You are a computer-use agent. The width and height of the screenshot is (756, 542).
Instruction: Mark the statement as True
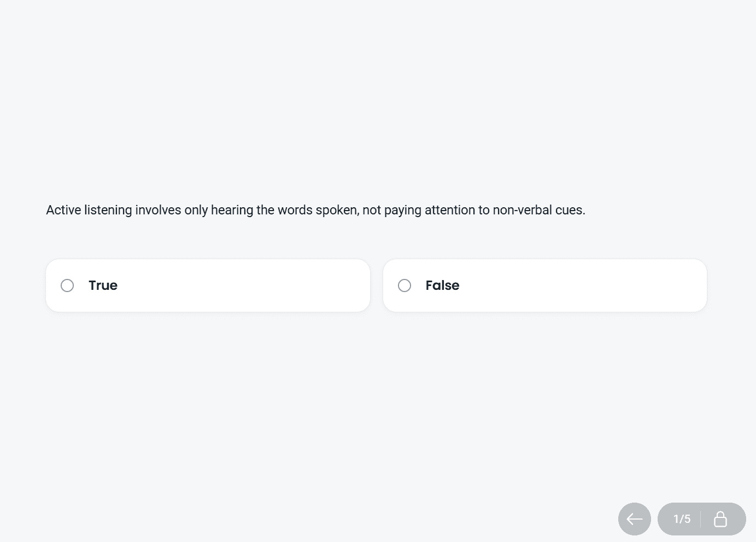tap(208, 285)
